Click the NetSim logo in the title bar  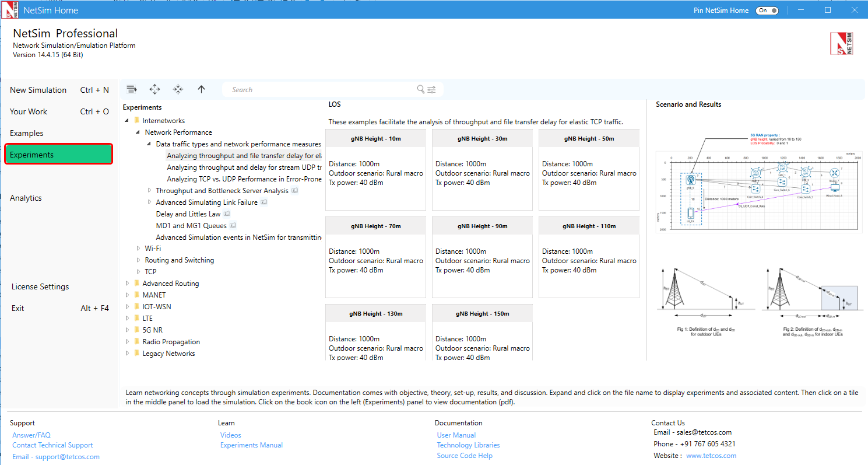[x=9, y=10]
